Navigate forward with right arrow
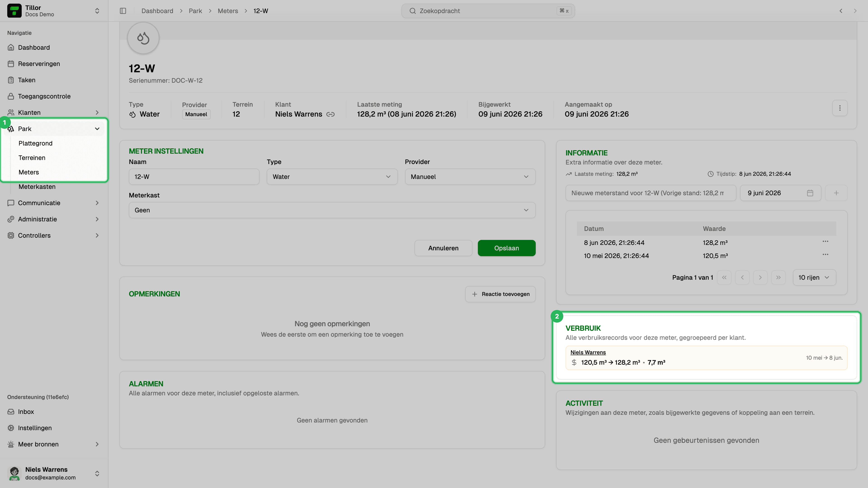This screenshot has width=868, height=488. point(855,11)
